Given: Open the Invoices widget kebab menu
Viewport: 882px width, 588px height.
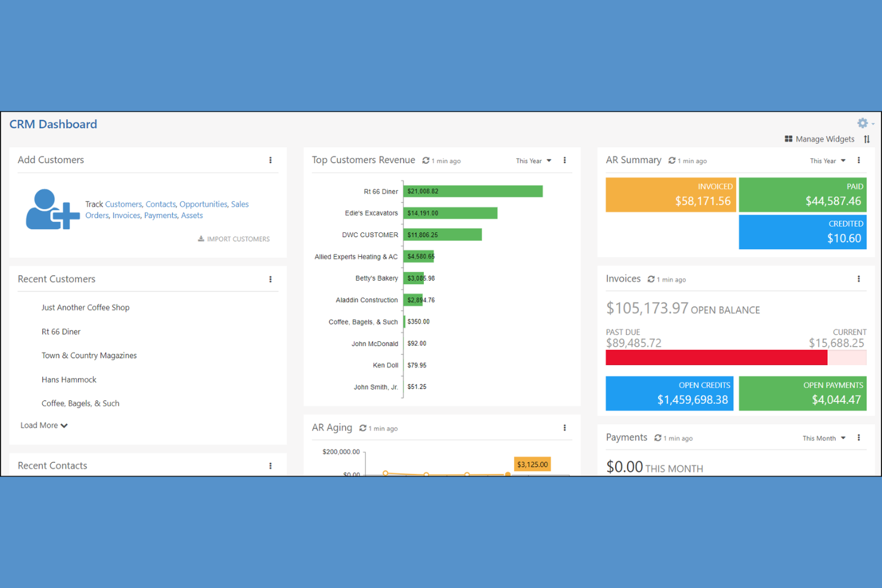Looking at the screenshot, I should click(x=859, y=279).
